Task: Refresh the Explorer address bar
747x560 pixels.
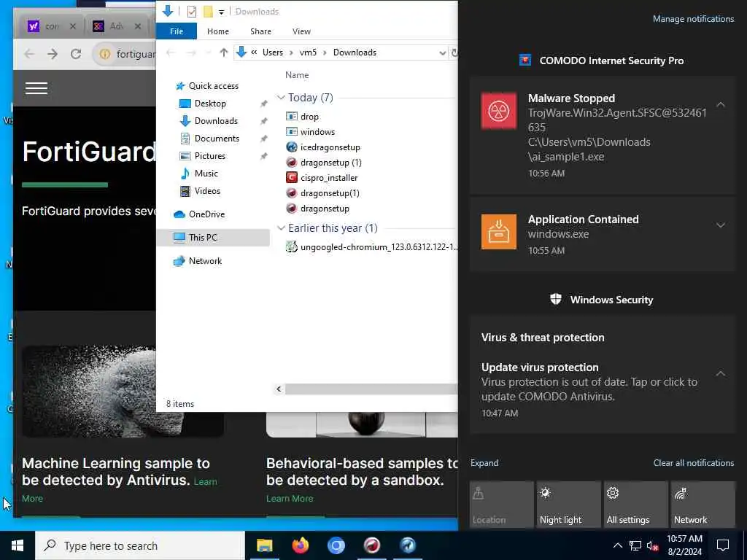Action: (x=454, y=52)
